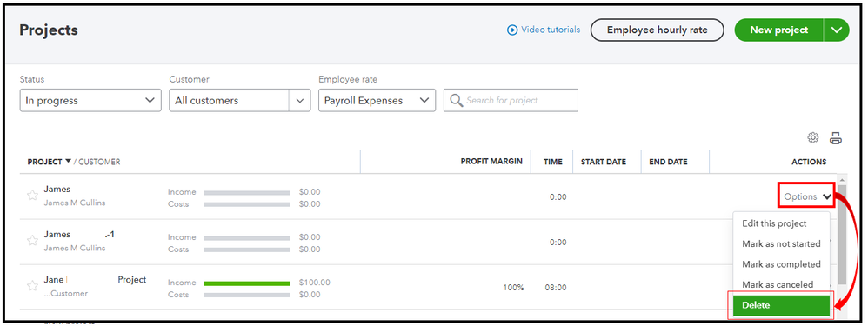Open the table settings gear icon
Image resolution: width=868 pixels, height=326 pixels.
coord(812,138)
